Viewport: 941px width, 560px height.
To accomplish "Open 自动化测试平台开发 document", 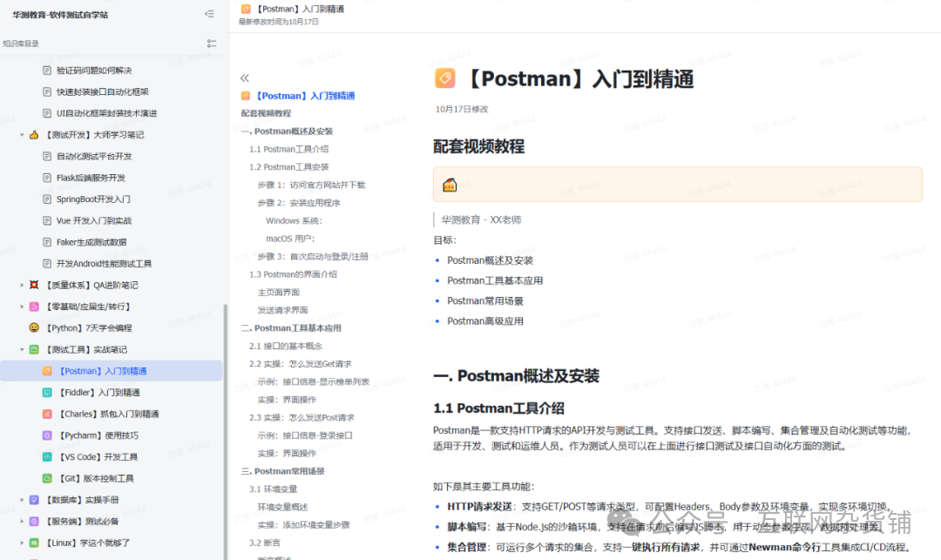I will (94, 157).
